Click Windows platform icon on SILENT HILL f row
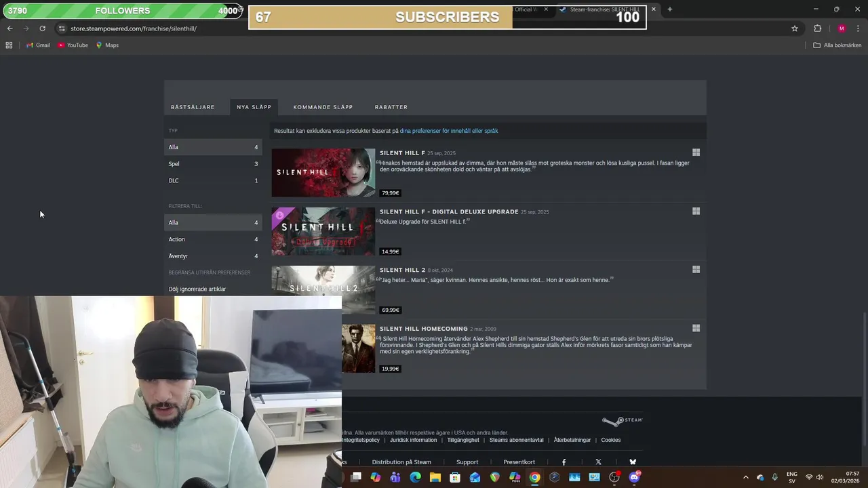This screenshot has width=868, height=488. pyautogui.click(x=696, y=152)
